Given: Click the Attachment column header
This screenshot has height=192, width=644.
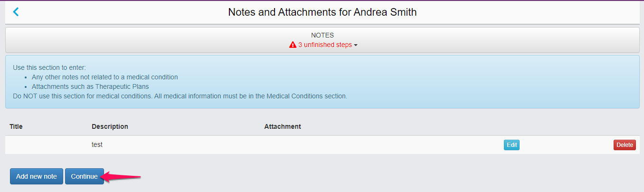Looking at the screenshot, I should 283,126.
